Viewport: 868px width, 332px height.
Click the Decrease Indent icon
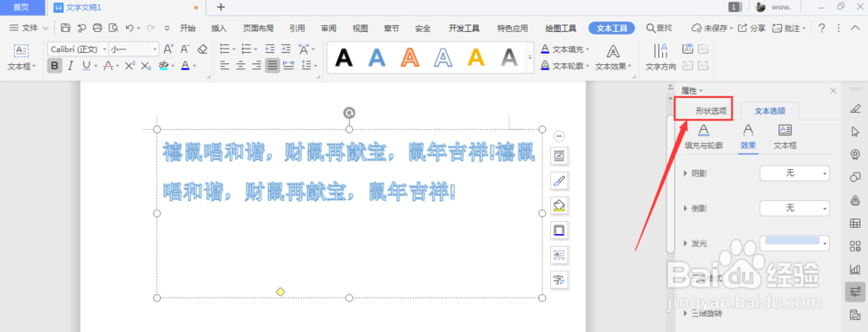tap(270, 49)
